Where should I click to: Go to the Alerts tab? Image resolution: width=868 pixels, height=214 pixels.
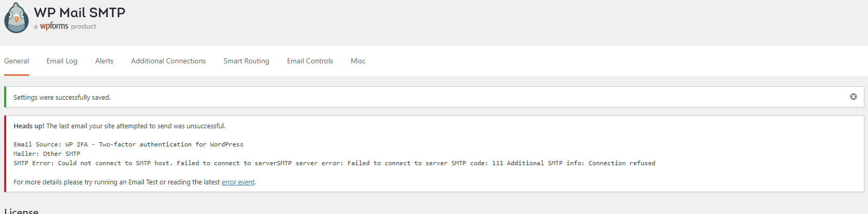(104, 61)
